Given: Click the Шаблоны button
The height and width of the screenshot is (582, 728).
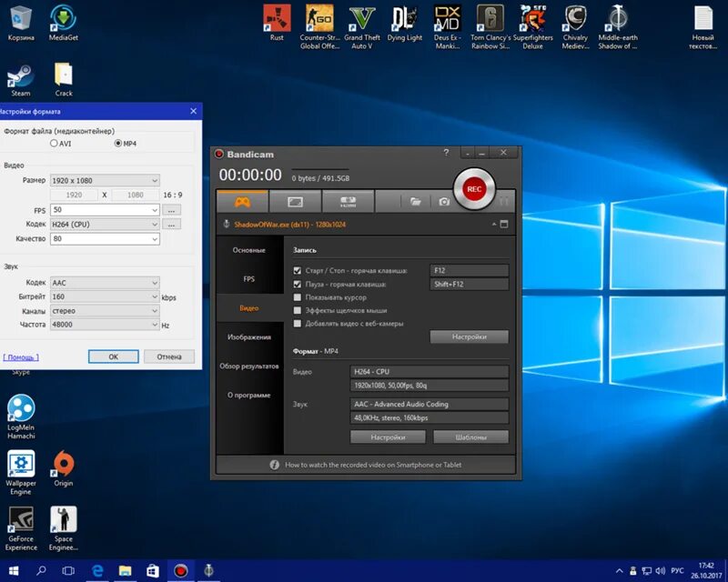Looking at the screenshot, I should [x=470, y=436].
